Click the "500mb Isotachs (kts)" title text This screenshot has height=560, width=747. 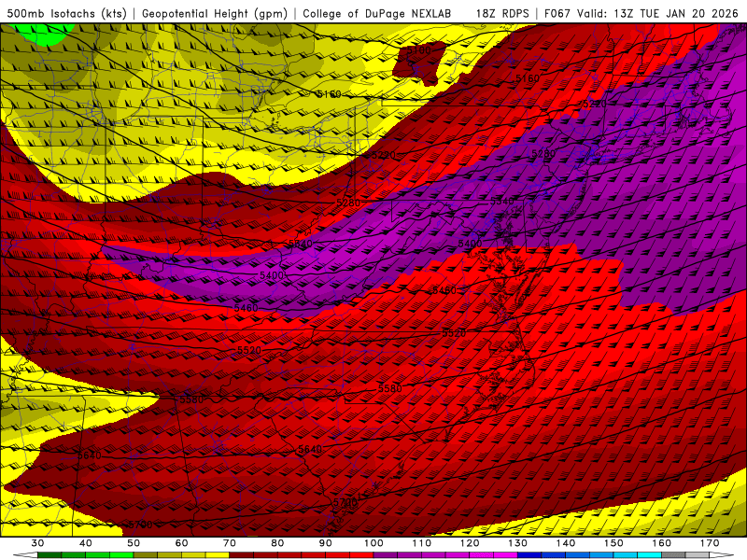pyautogui.click(x=67, y=13)
